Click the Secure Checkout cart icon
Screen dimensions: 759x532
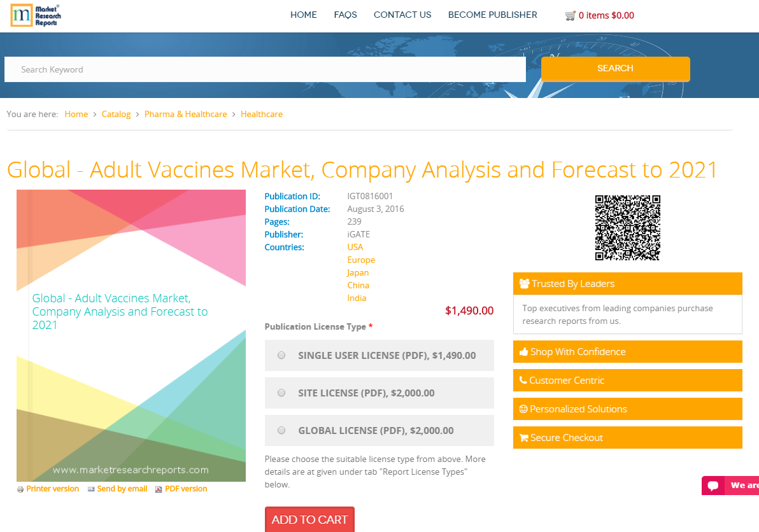tap(524, 438)
